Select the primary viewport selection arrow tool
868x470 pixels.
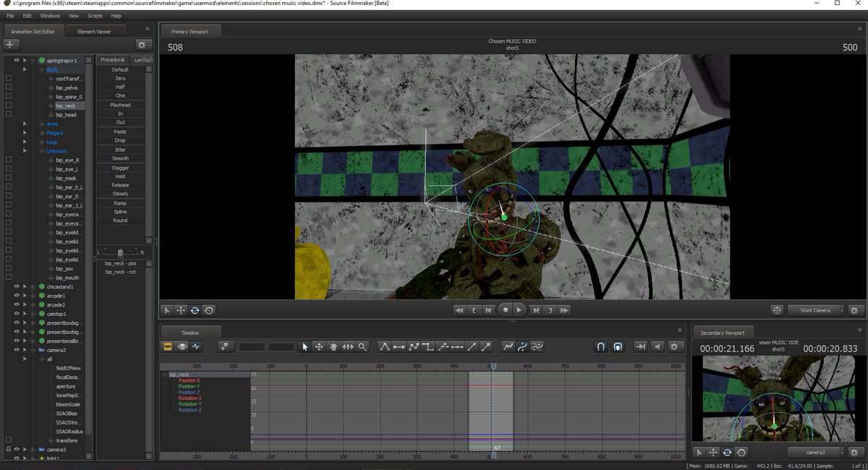click(167, 310)
